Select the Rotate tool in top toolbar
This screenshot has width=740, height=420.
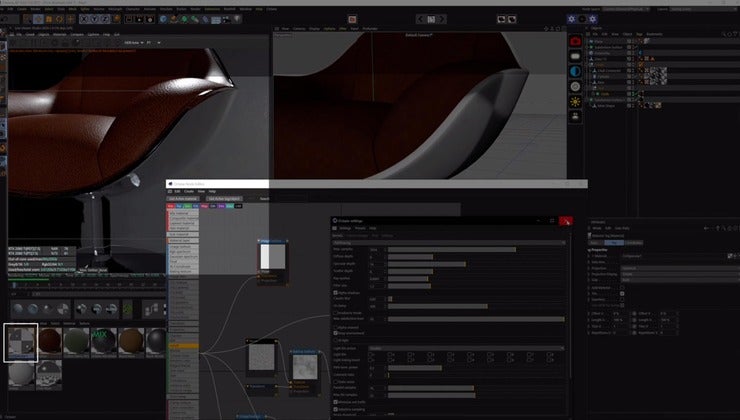[x=59, y=19]
